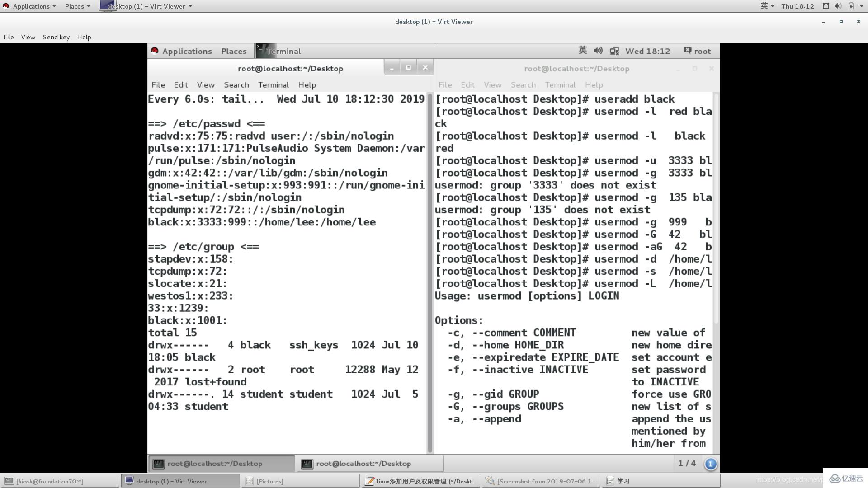Click Send key button in menu bar
Image resolution: width=868 pixels, height=488 pixels.
pyautogui.click(x=56, y=36)
